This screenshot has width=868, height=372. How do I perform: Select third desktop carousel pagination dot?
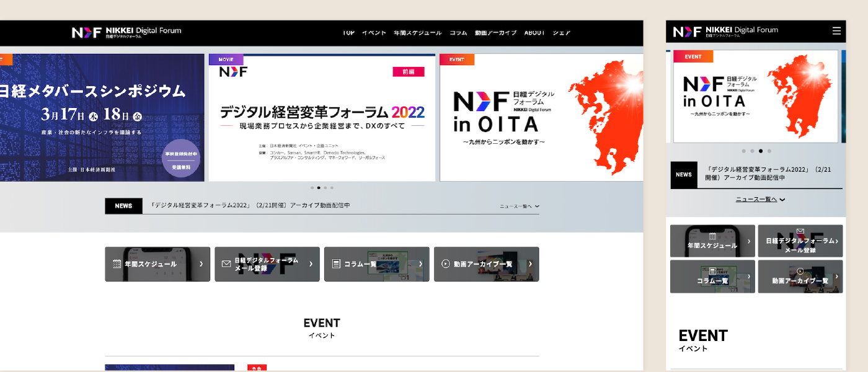click(325, 187)
